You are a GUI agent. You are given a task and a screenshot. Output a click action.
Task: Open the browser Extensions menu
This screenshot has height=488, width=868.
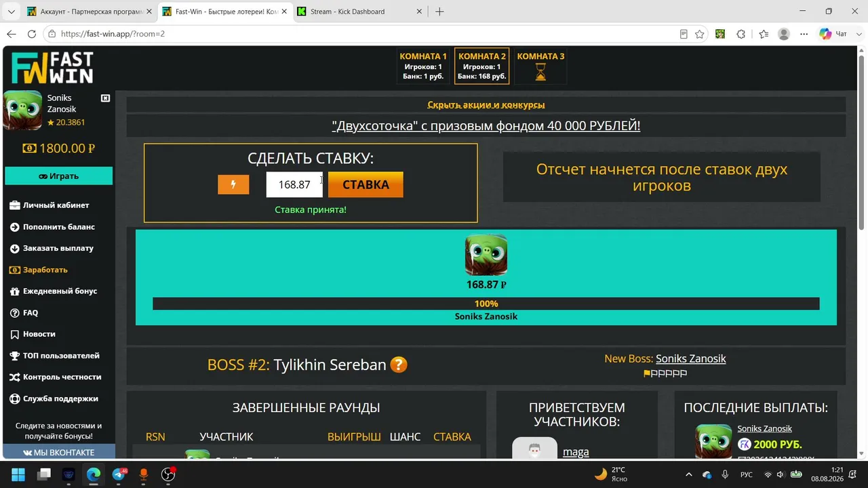(741, 34)
